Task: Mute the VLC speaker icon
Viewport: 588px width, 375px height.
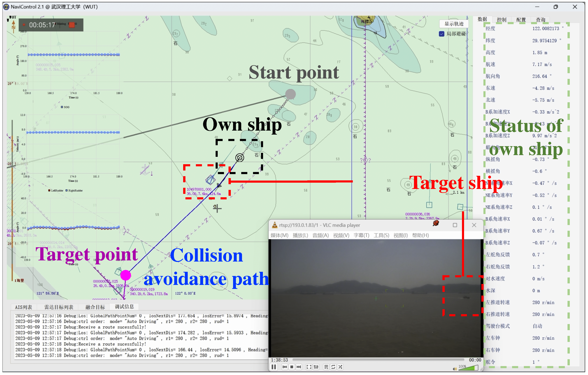Action: tap(454, 369)
